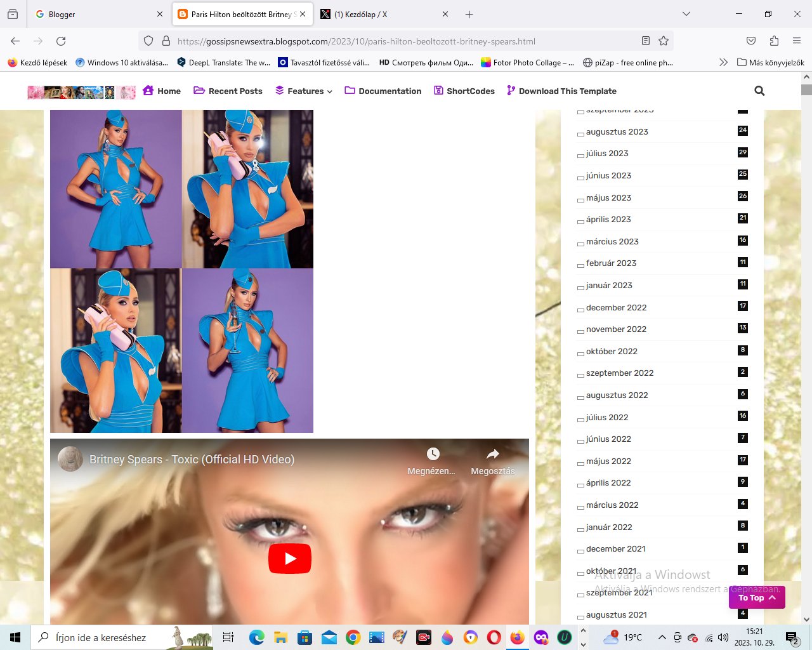
Task: Expand the Features dropdown menu
Action: click(304, 91)
